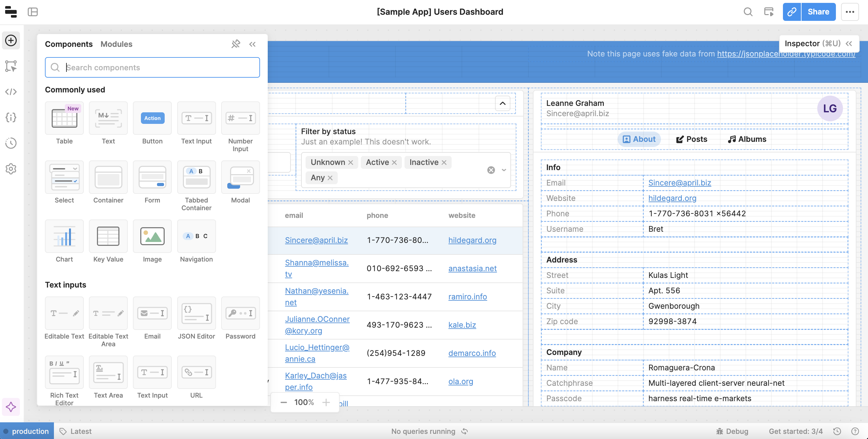Image resolution: width=868 pixels, height=439 pixels.
Task: Open the Posts tab
Action: click(691, 139)
